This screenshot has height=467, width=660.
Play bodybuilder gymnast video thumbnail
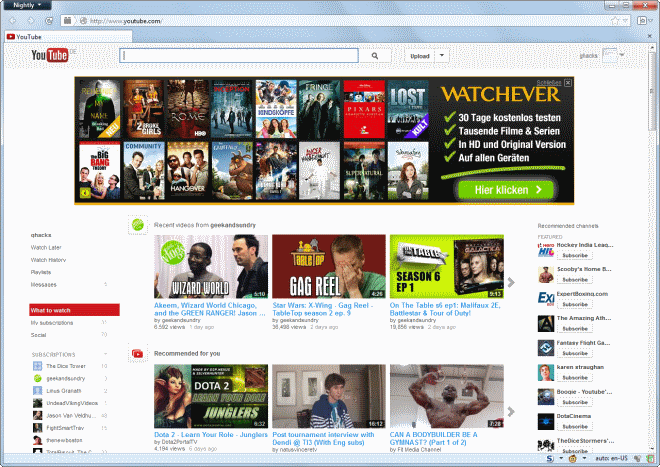click(x=447, y=396)
